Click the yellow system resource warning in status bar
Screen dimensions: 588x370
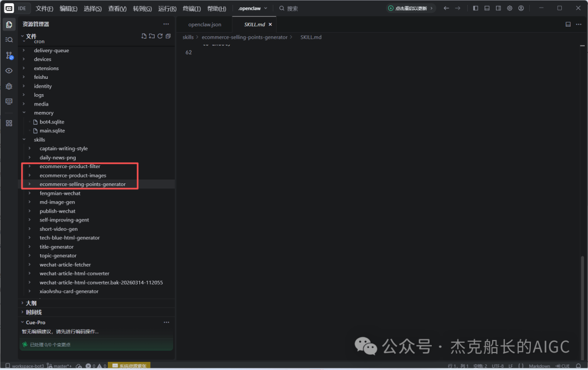coord(130,366)
